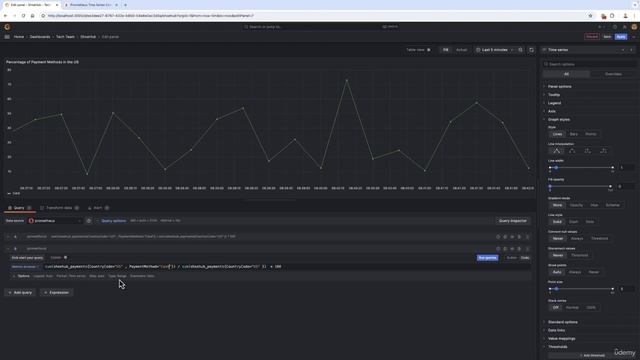This screenshot has height=360, width=640.
Task: Click the Dashboards breadcrumb link
Action: 40,37
